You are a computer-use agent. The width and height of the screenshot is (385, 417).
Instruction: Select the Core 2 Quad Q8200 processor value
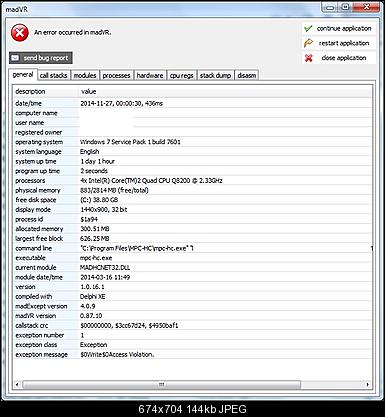point(151,181)
